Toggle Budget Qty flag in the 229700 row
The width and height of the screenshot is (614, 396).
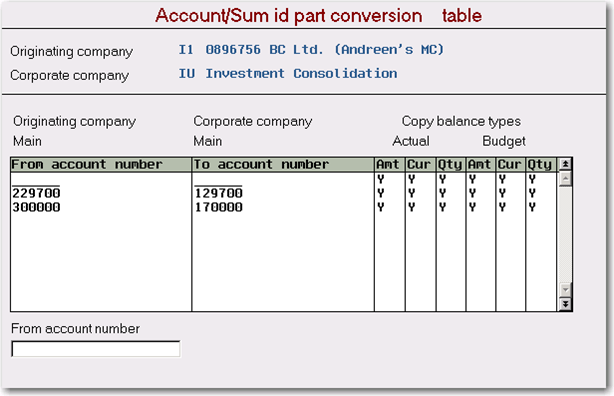tap(532, 193)
